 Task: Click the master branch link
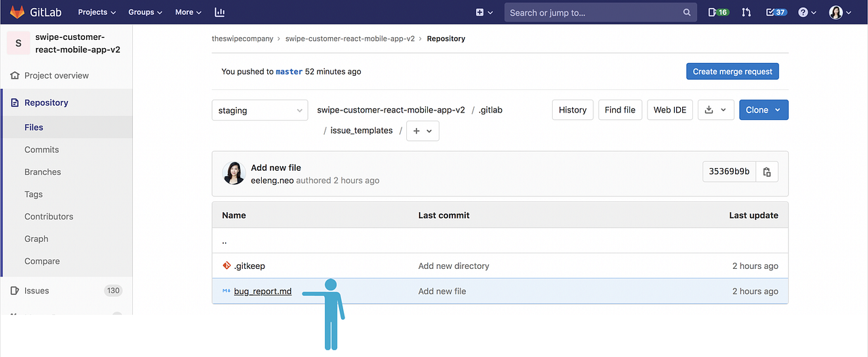[289, 72]
